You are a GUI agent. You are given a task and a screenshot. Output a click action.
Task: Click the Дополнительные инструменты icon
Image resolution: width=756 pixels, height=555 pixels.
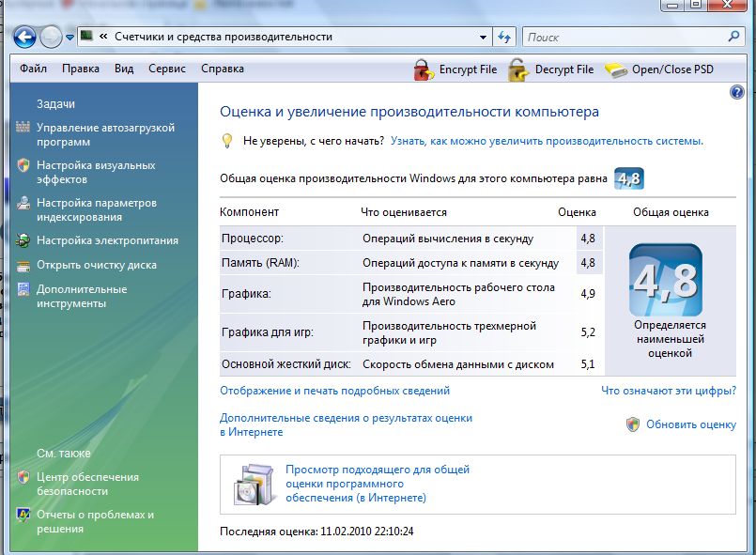[x=23, y=289]
